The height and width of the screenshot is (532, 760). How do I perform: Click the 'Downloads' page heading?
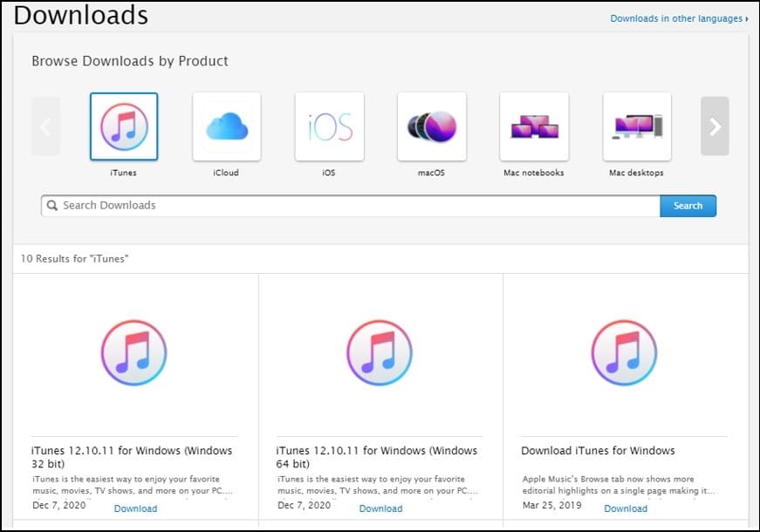tap(81, 15)
